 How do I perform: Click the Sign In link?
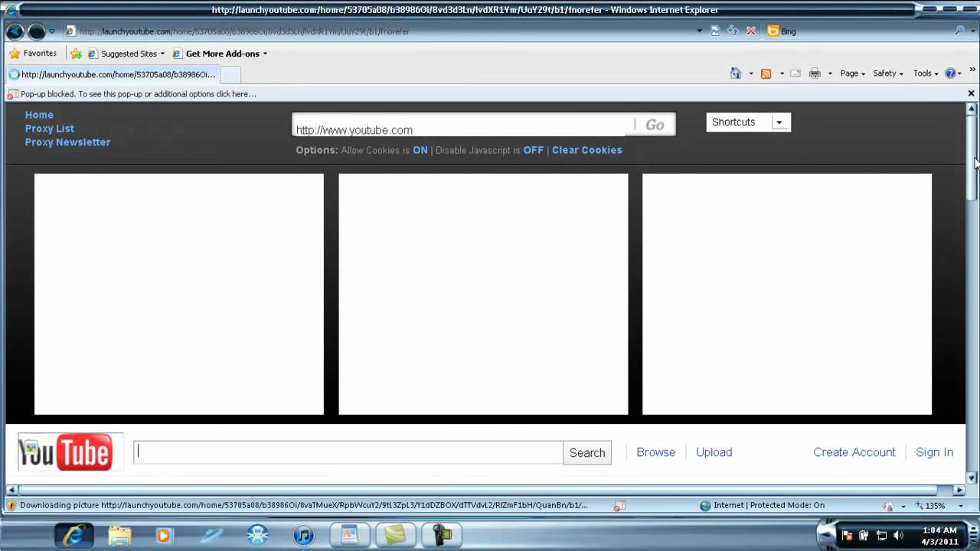coord(935,452)
